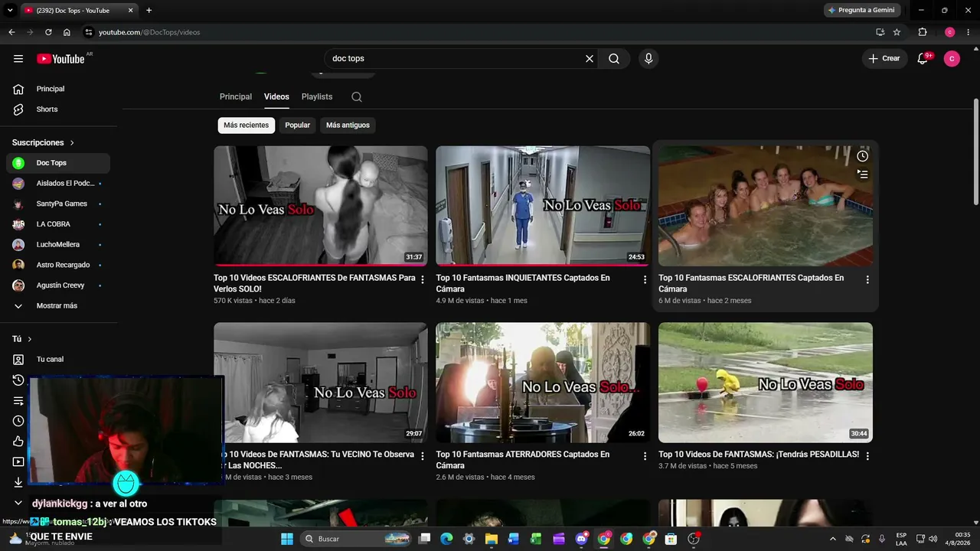The height and width of the screenshot is (551, 980).
Task: Expand the Tú section header
Action: 22,339
